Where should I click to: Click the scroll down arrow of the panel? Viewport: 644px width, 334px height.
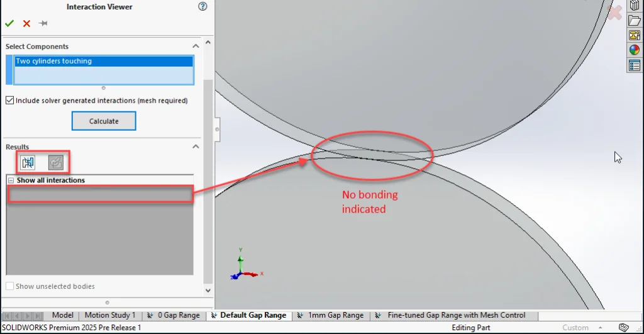click(208, 291)
